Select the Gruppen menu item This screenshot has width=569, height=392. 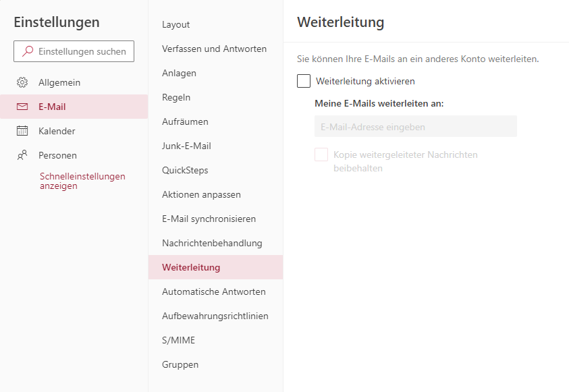point(180,364)
